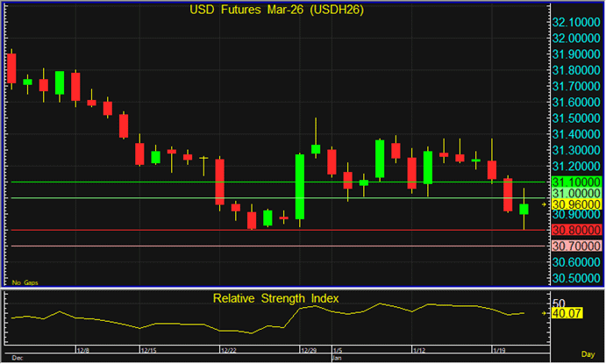Viewport: 606px width, 364px height.
Task: Click the 50 level label on the RSI axis
Action: [x=558, y=301]
